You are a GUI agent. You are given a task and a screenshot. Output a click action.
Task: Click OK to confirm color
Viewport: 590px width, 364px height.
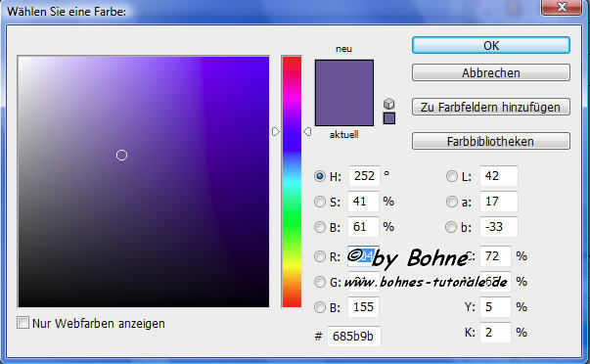point(491,45)
